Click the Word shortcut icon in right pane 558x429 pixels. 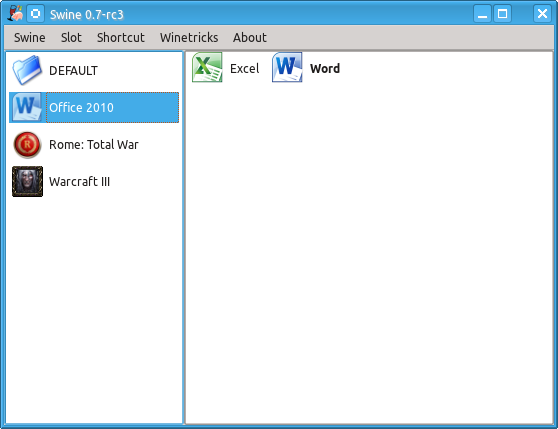287,67
